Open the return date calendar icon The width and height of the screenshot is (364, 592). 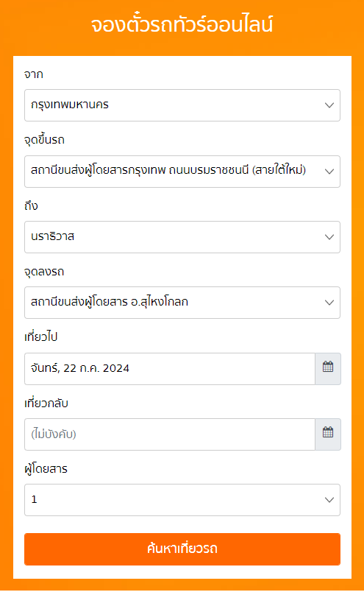[x=328, y=434]
